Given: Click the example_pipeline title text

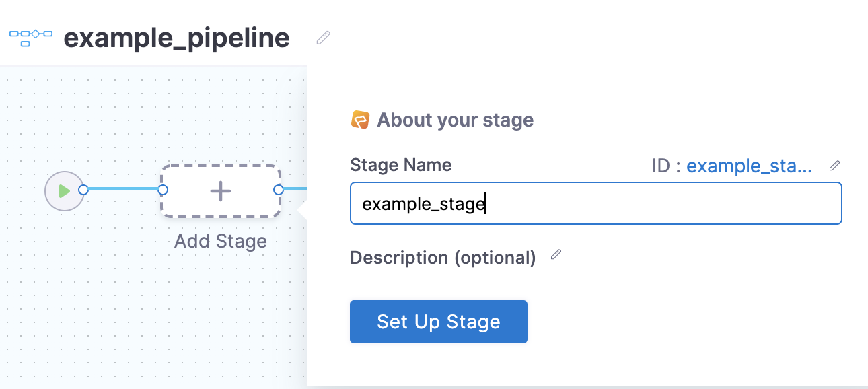Looking at the screenshot, I should (176, 38).
